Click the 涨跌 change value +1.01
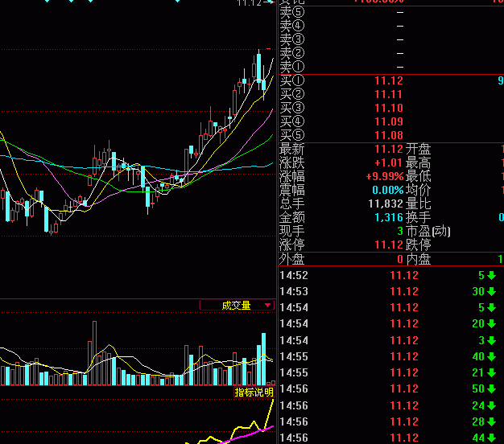504x444 pixels. click(x=388, y=162)
